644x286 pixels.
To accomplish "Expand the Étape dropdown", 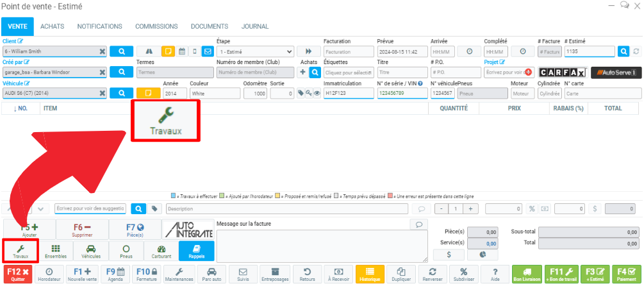I will pos(255,51).
